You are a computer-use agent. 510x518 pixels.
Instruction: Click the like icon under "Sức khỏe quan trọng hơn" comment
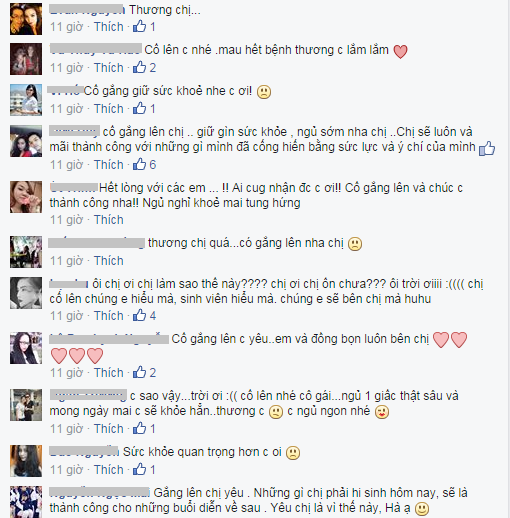pos(139,469)
